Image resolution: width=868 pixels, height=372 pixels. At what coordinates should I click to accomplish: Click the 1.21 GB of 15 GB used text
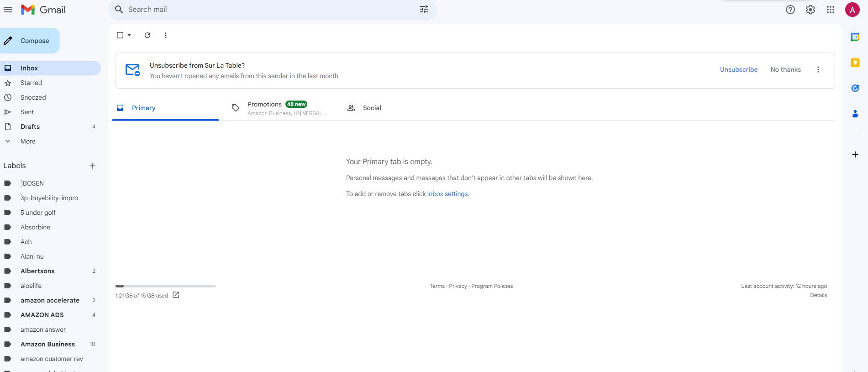click(142, 296)
